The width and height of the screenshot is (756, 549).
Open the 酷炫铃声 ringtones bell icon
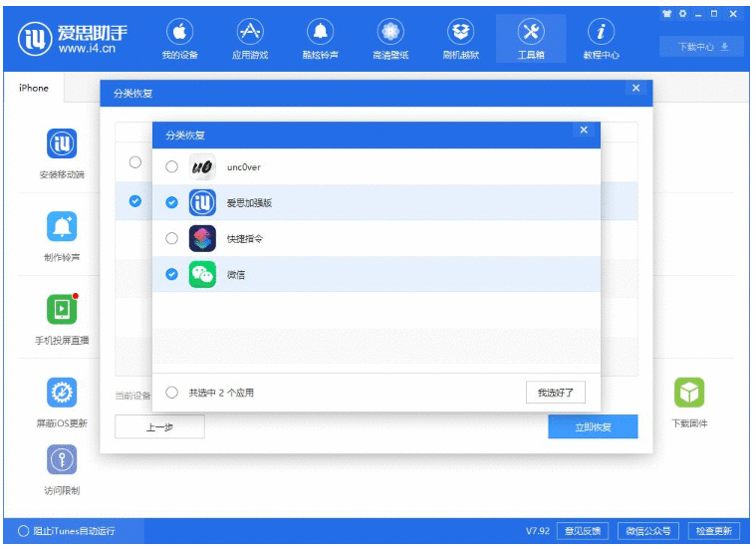[320, 37]
